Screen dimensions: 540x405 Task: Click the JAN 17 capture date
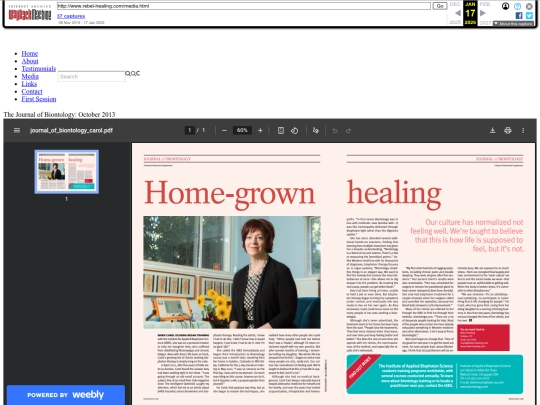pos(470,13)
